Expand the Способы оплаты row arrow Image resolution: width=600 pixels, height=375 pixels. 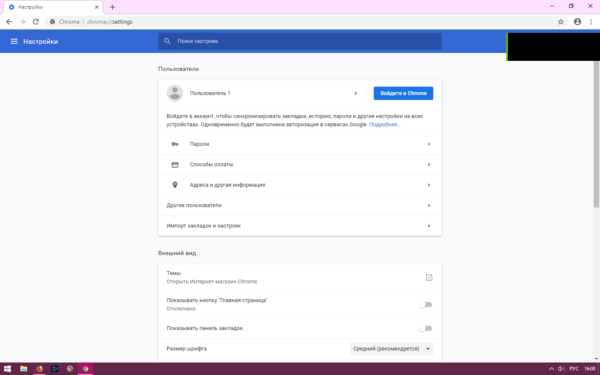click(429, 165)
